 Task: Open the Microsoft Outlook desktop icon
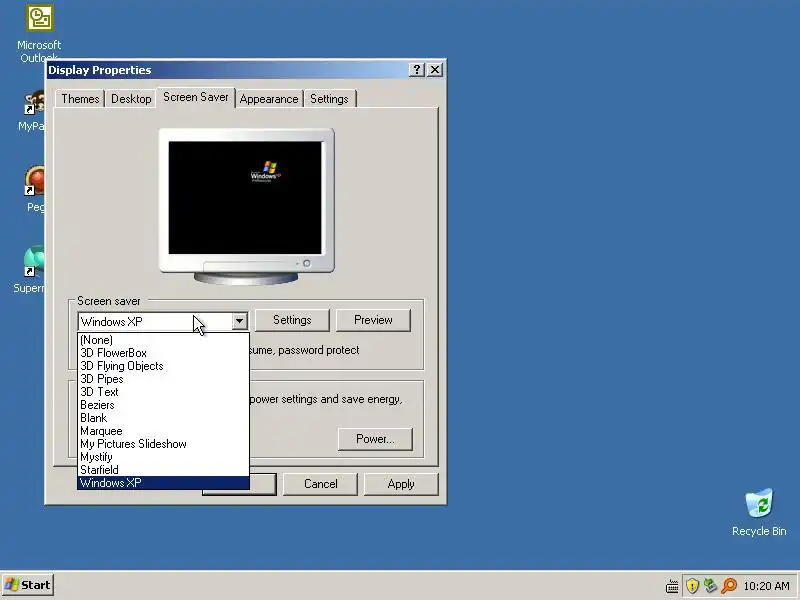click(39, 32)
